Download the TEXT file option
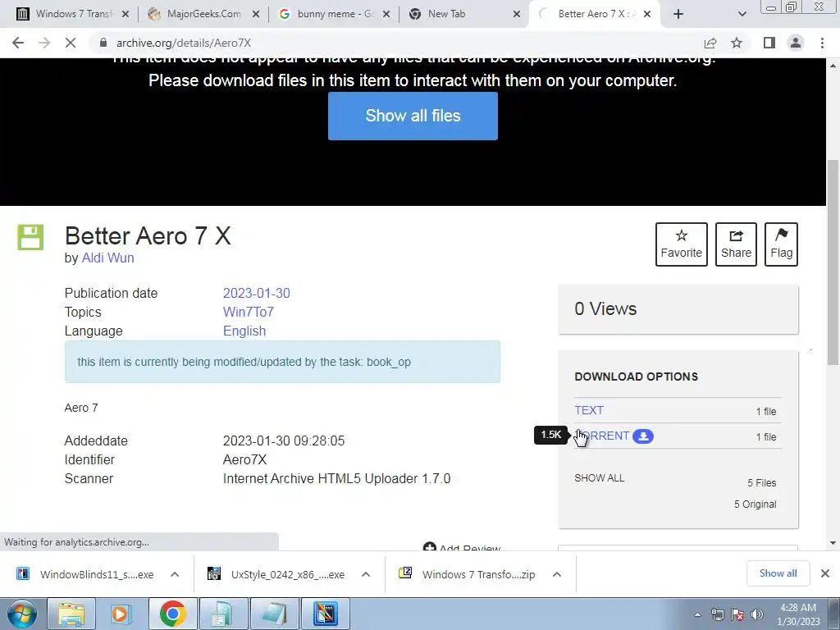 point(589,410)
